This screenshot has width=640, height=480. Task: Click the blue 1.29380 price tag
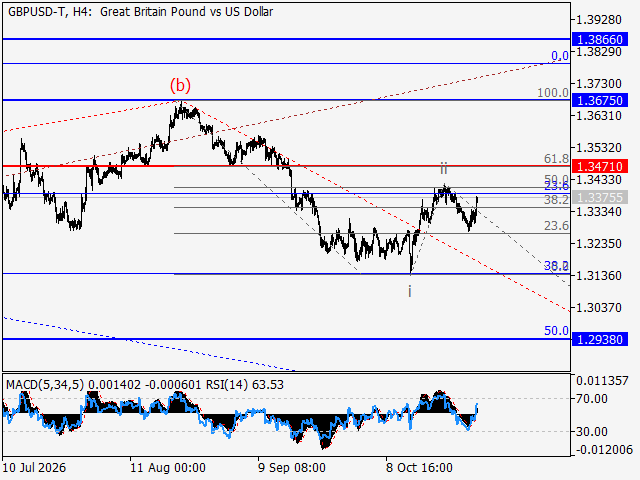pyautogui.click(x=600, y=339)
